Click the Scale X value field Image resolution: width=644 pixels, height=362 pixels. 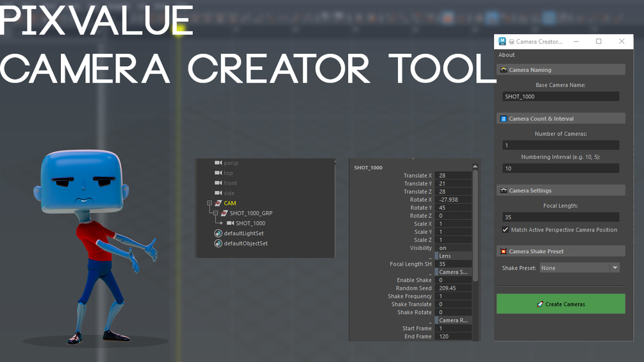point(453,224)
